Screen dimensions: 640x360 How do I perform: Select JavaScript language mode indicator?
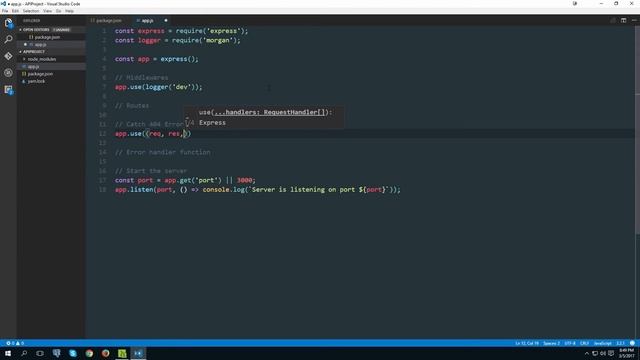(603, 343)
